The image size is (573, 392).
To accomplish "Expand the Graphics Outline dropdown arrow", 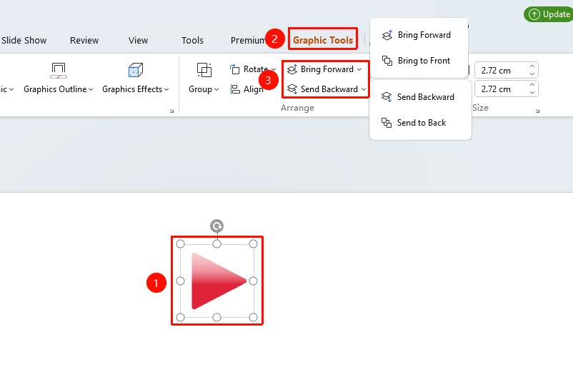I will point(91,89).
